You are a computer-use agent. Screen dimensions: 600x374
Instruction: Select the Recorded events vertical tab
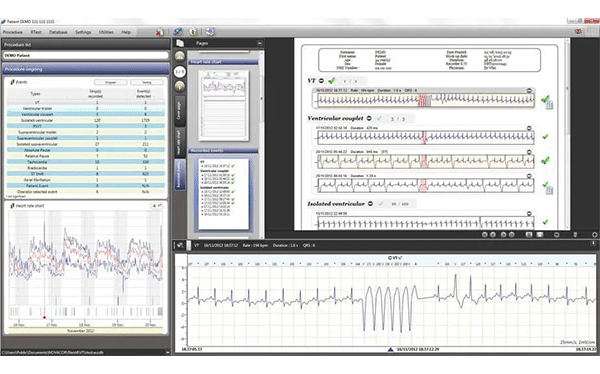(x=179, y=175)
